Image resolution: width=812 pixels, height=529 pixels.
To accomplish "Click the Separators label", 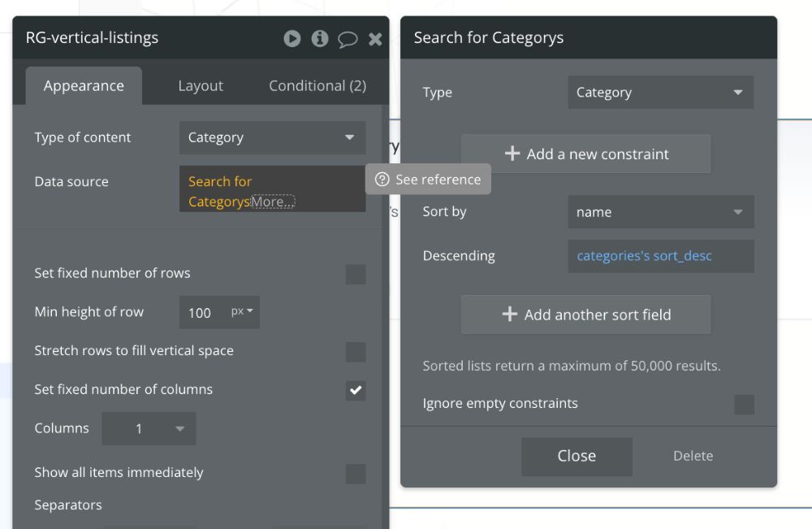I will point(68,505).
